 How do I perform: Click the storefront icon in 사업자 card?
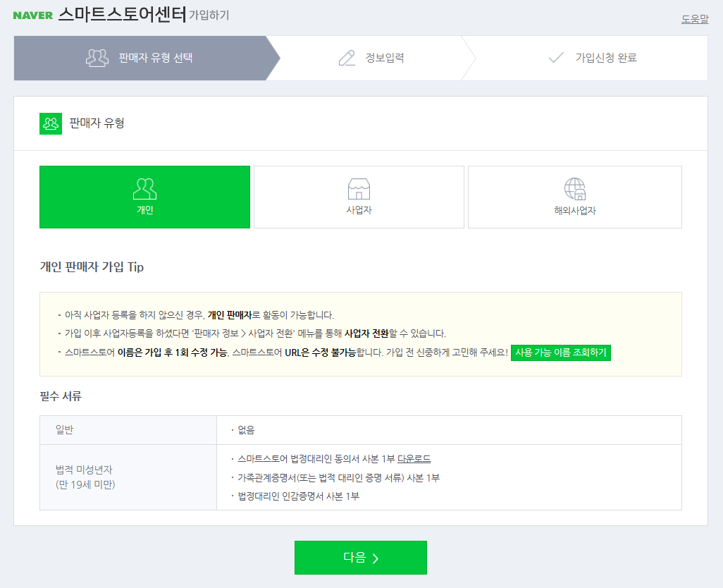(x=359, y=189)
